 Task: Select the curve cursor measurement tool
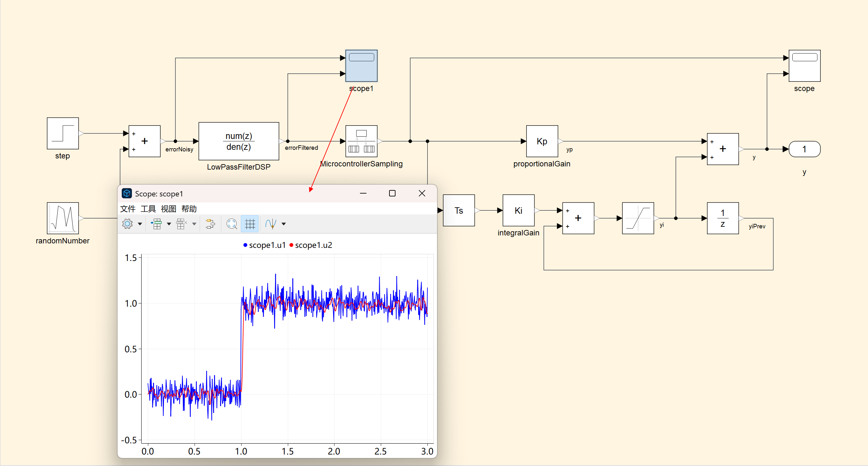[x=271, y=224]
